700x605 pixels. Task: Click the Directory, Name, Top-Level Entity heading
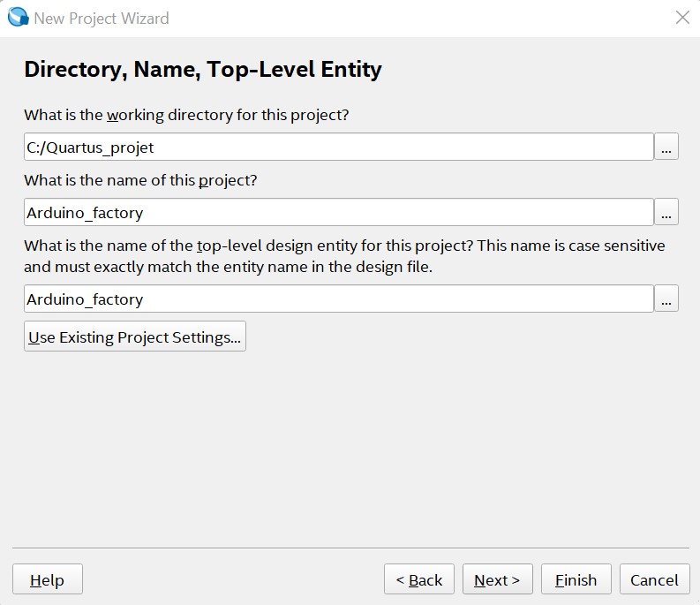203,70
